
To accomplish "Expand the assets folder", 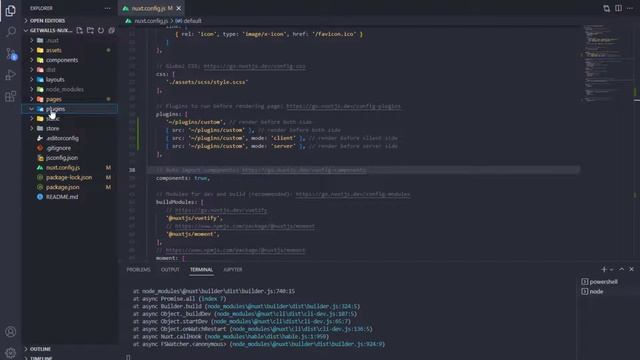I will 53,50.
